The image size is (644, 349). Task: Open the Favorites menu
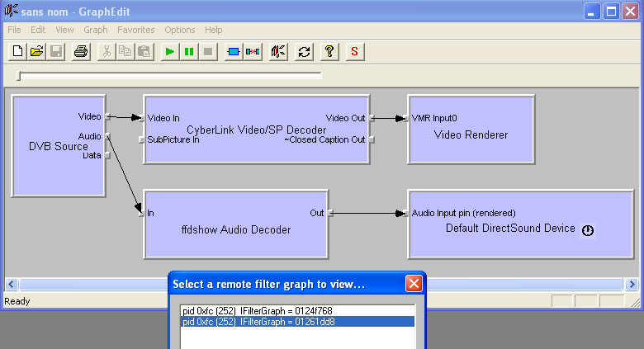coord(136,30)
